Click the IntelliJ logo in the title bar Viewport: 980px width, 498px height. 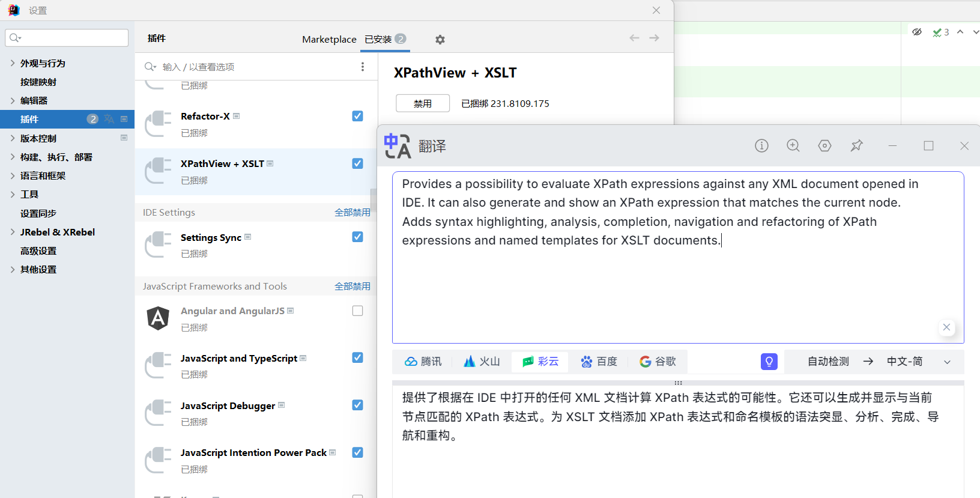14,10
